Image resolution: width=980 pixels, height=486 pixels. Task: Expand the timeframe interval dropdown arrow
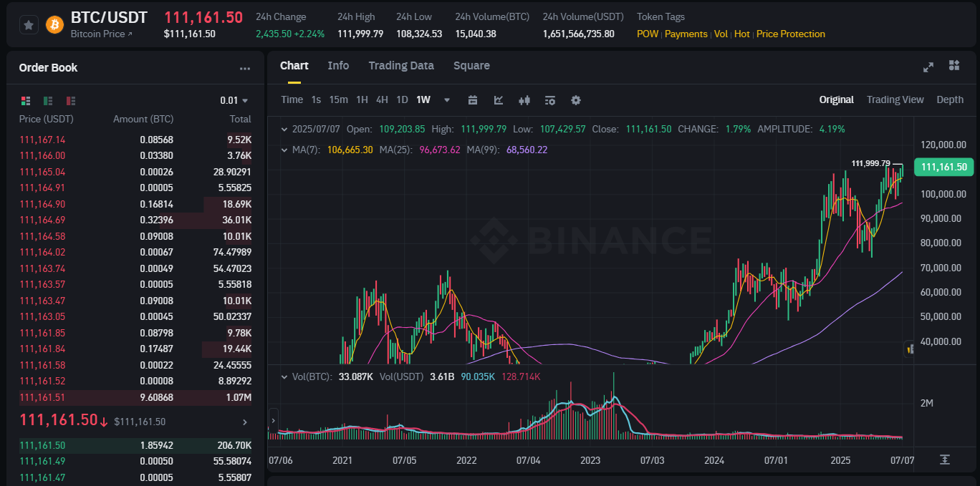tap(446, 100)
